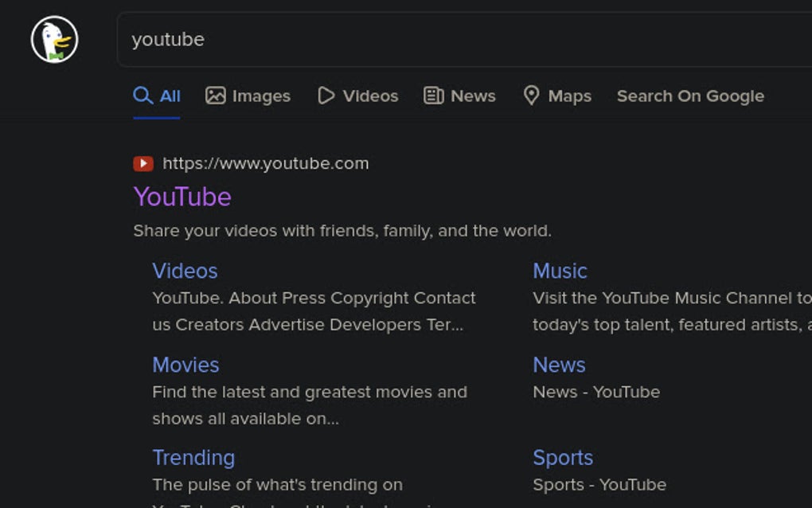Viewport: 812px width, 508px height.
Task: Click the play icon on the Videos tab
Action: click(x=326, y=95)
